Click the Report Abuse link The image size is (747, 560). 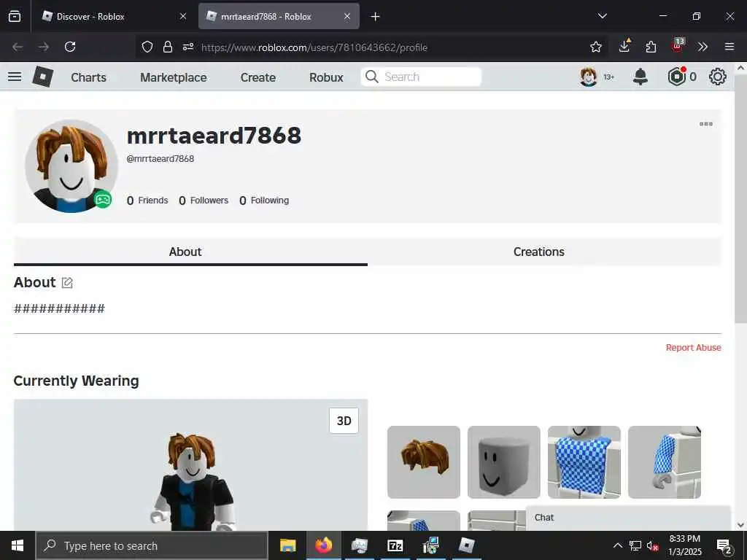[693, 348]
